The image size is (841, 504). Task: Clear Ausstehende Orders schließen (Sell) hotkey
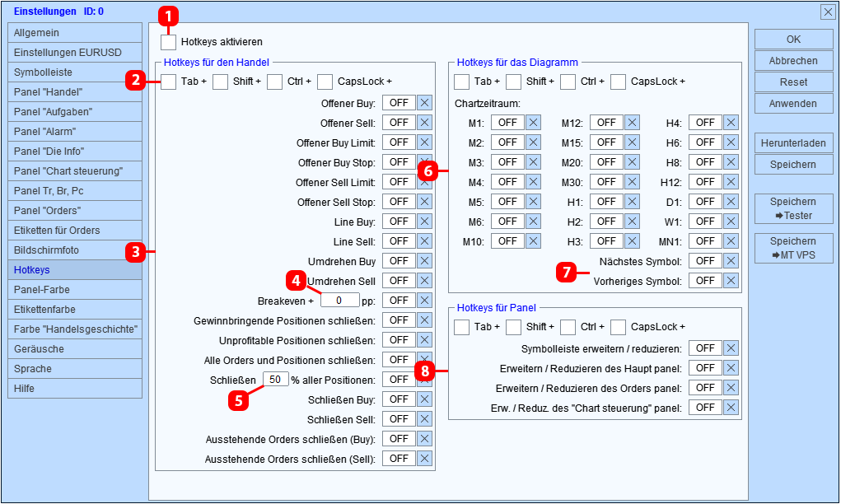pos(424,459)
